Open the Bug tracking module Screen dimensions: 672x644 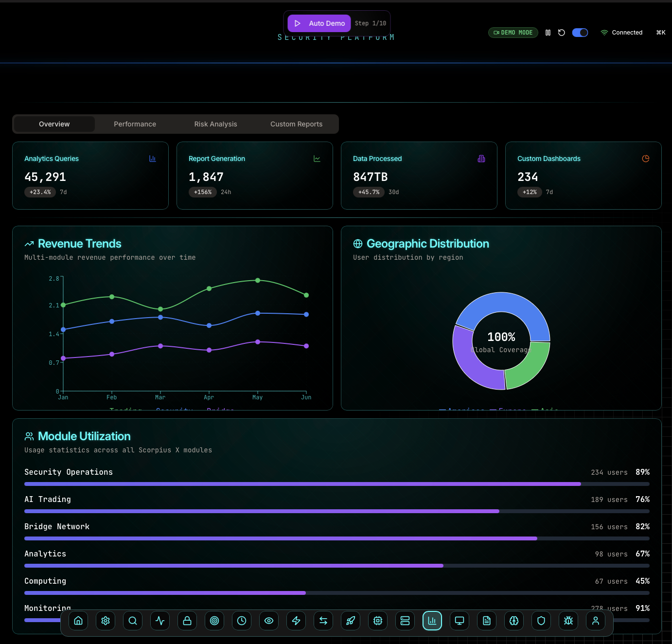pos(568,621)
